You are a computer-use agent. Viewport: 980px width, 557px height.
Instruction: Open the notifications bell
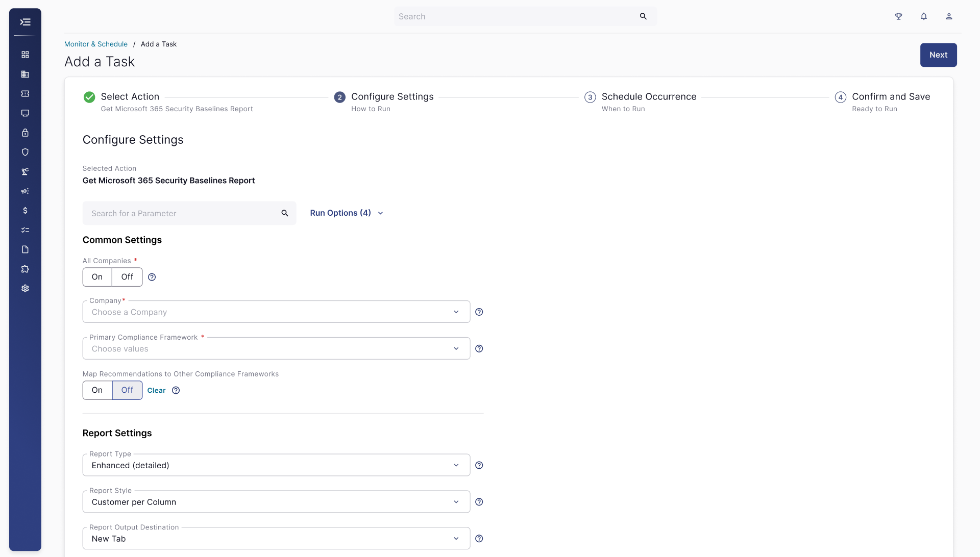tap(924, 16)
